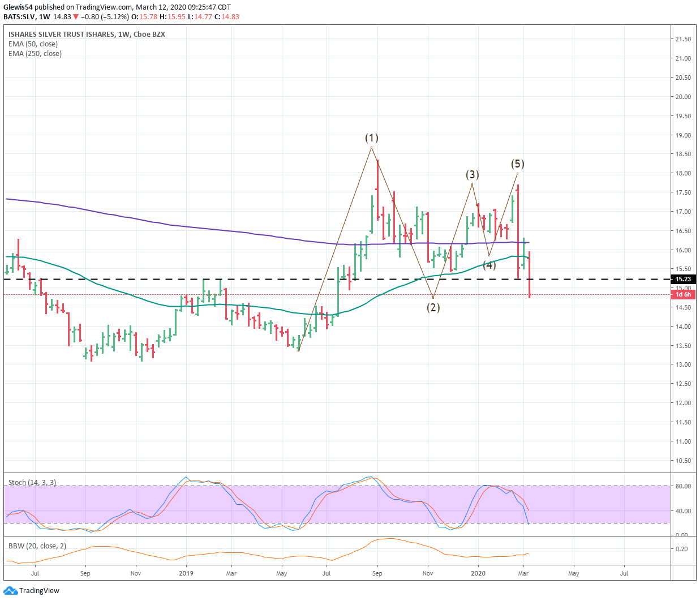
Task: Click the 2019 date axis label
Action: pos(186,573)
